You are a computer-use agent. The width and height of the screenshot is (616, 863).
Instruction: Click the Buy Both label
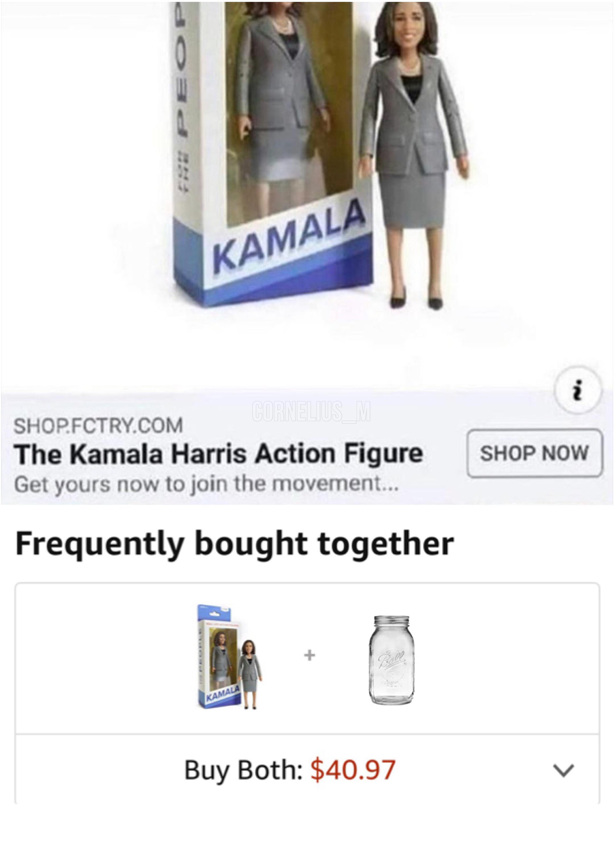243,770
